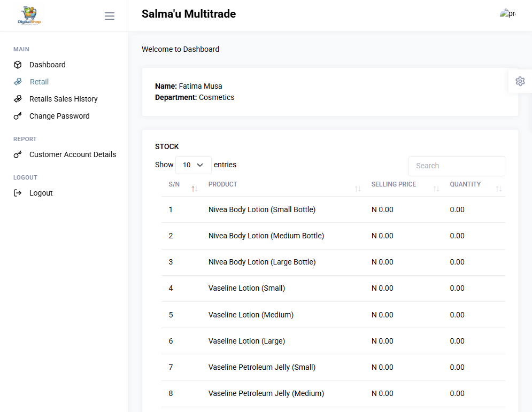The width and height of the screenshot is (532, 412).
Task: Click Customer Account Details key icon
Action: coord(18,154)
